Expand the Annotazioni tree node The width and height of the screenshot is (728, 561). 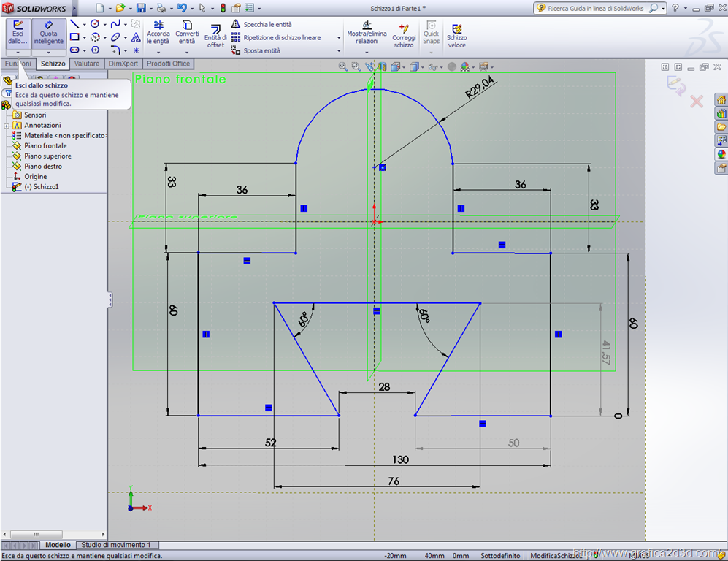7,126
